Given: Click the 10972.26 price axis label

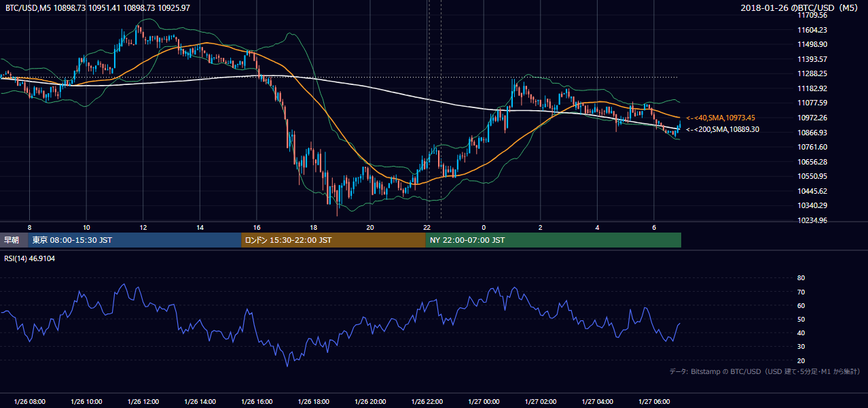Looking at the screenshot, I should (812, 118).
